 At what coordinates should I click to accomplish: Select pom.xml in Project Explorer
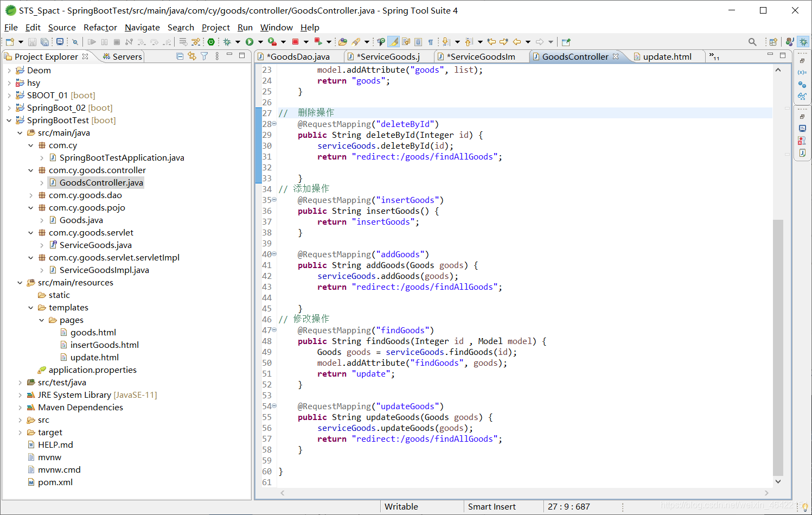pyautogui.click(x=55, y=482)
